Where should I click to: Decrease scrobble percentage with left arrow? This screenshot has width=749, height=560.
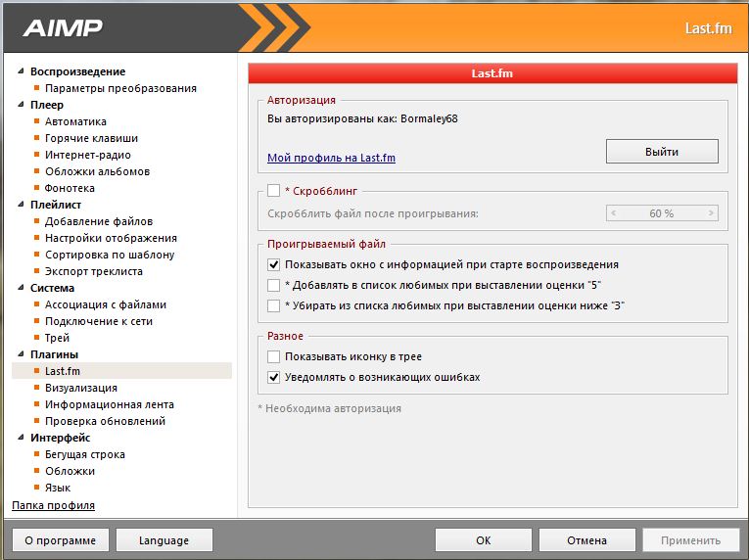[x=614, y=213]
